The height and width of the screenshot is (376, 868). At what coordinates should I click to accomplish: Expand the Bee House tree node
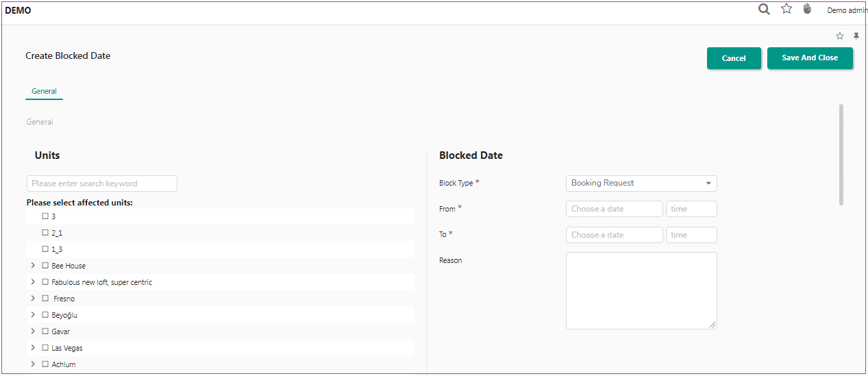[33, 265]
